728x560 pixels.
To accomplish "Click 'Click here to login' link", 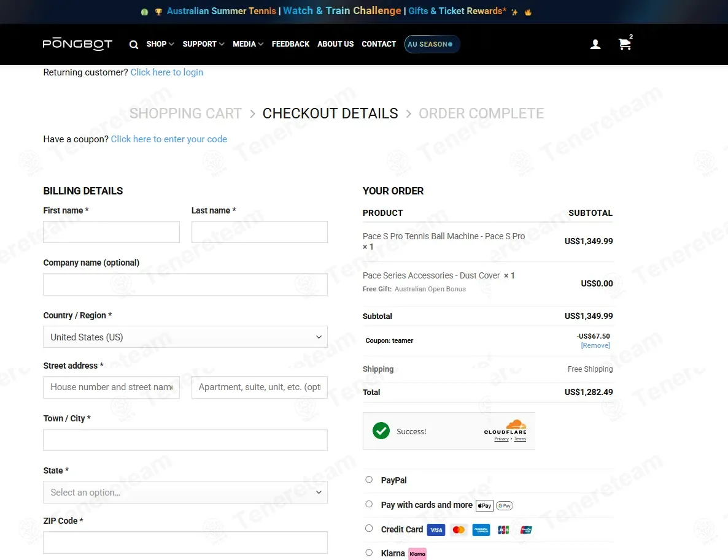I will 167,72.
